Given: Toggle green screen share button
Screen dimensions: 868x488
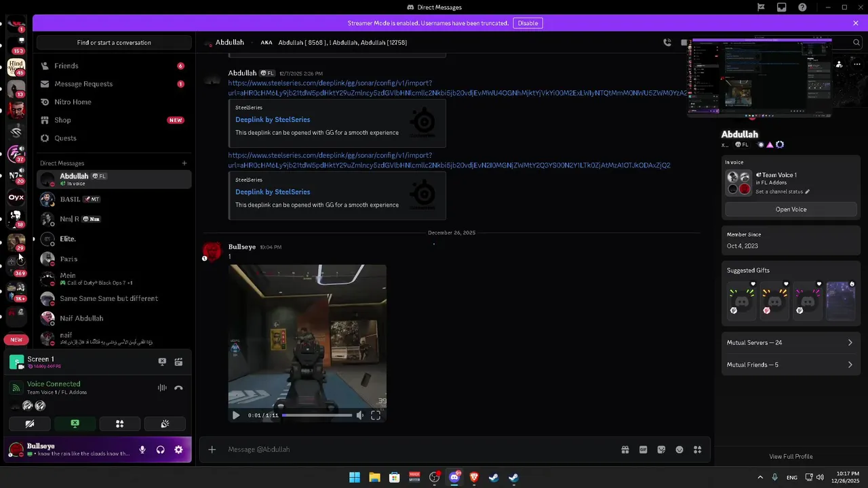Looking at the screenshot, I should [75, 424].
